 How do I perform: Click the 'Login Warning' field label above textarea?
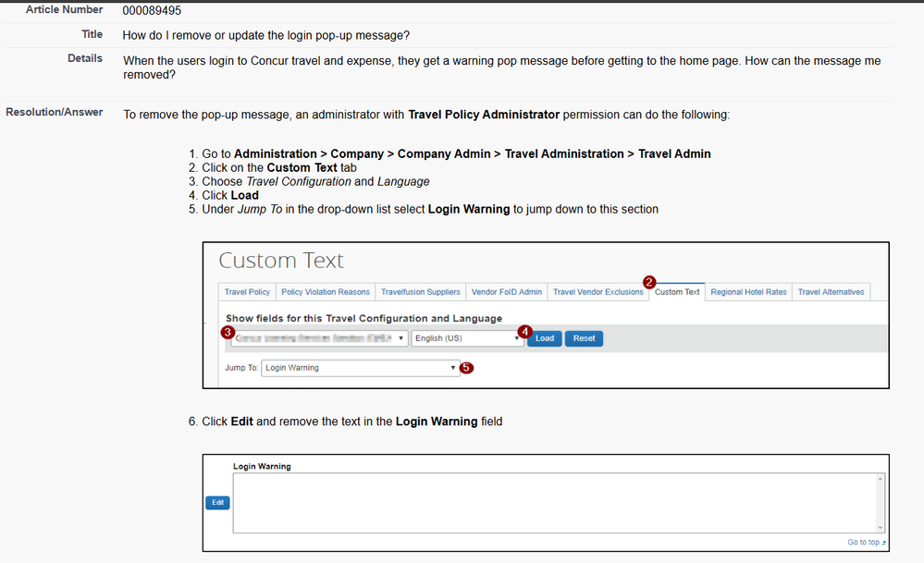[262, 467]
